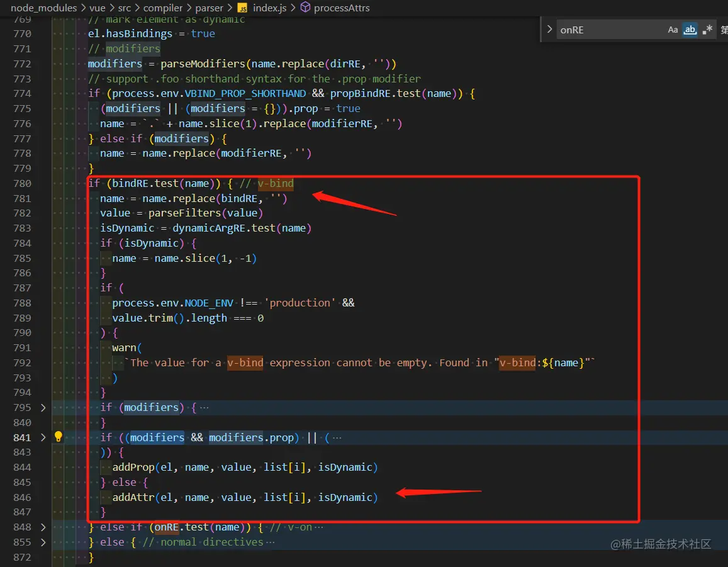
Task: Click folded ellipsis on line 841
Action: [x=337, y=437]
